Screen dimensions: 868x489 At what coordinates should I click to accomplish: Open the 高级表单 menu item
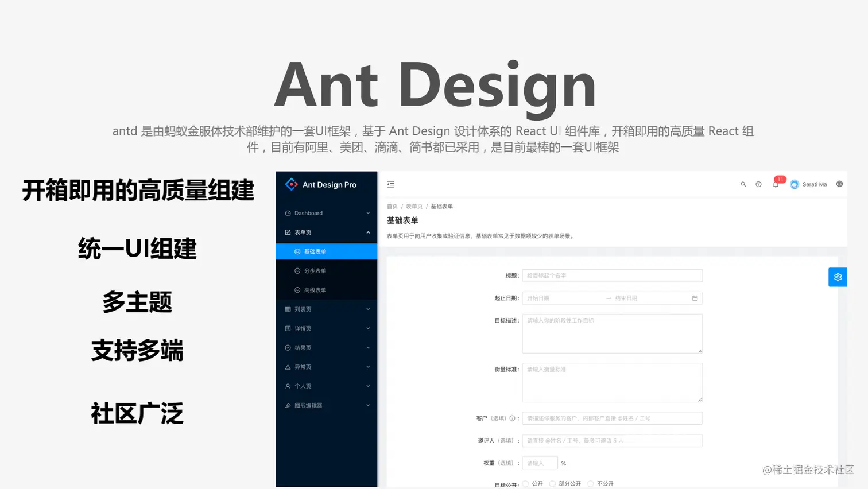326,290
